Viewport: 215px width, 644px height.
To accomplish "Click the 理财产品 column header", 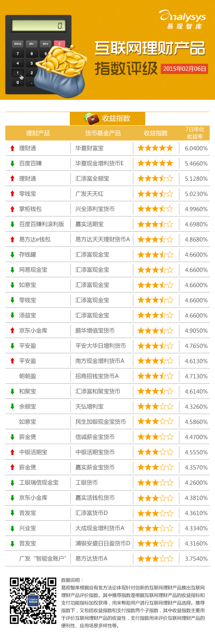I will click(38, 133).
